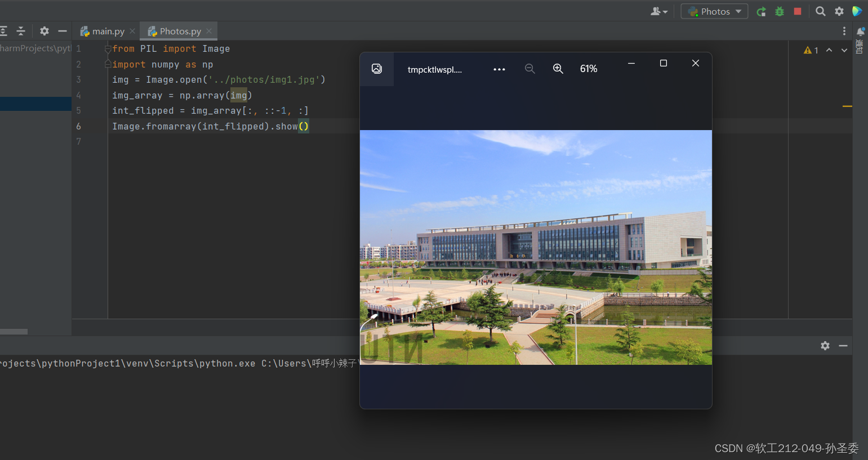868x460 pixels.
Task: Click the 61% zoom level button
Action: pos(588,69)
